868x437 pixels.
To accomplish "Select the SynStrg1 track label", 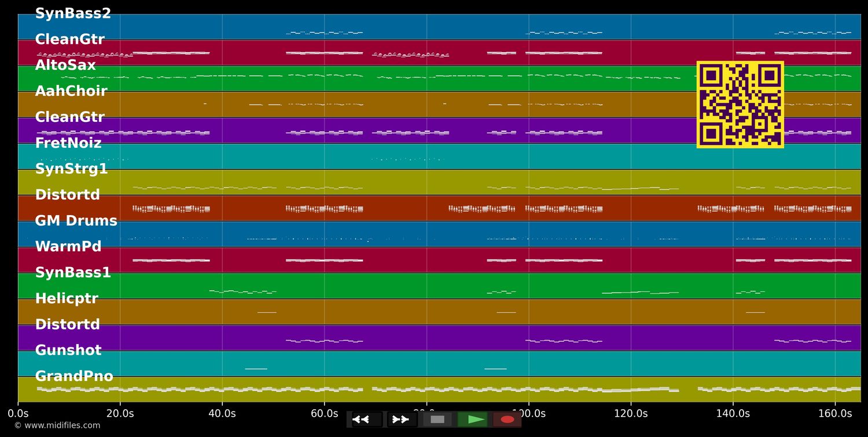I will [x=71, y=169].
